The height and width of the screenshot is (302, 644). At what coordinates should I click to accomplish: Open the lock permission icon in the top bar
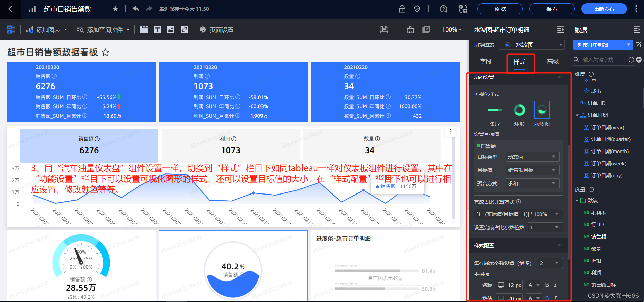(x=402, y=9)
